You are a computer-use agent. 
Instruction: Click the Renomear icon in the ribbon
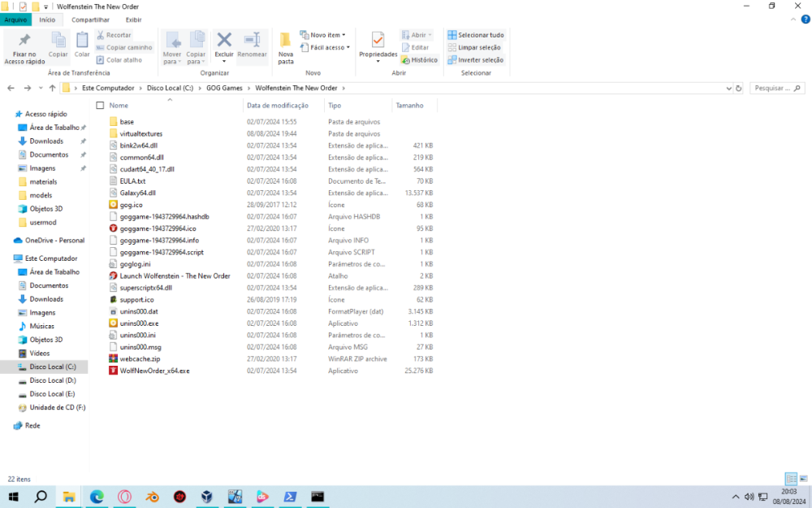pyautogui.click(x=252, y=41)
